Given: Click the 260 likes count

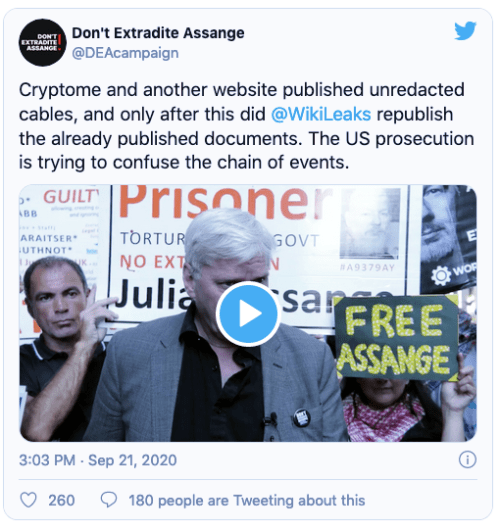Looking at the screenshot, I should 61,501.
